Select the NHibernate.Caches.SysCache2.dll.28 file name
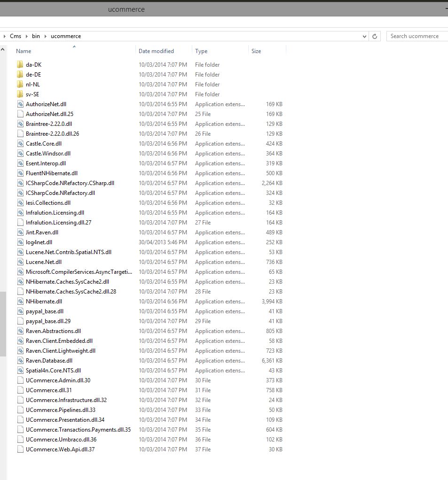The width and height of the screenshot is (448, 480). (71, 291)
